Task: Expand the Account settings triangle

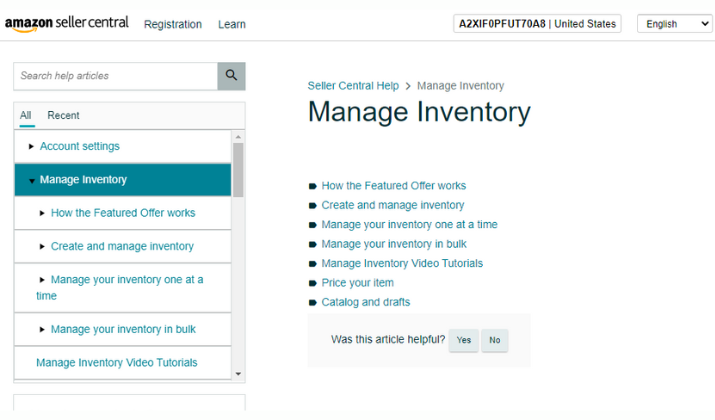Action: pyautogui.click(x=31, y=146)
